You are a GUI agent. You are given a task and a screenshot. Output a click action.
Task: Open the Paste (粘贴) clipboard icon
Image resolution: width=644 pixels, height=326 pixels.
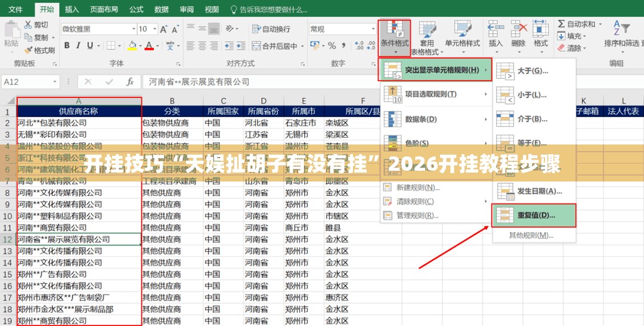11,31
